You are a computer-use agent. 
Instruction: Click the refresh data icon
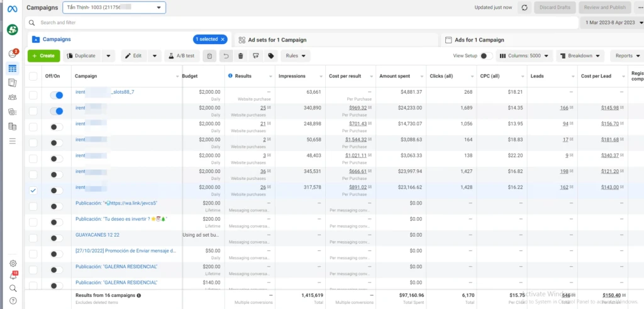pos(524,8)
